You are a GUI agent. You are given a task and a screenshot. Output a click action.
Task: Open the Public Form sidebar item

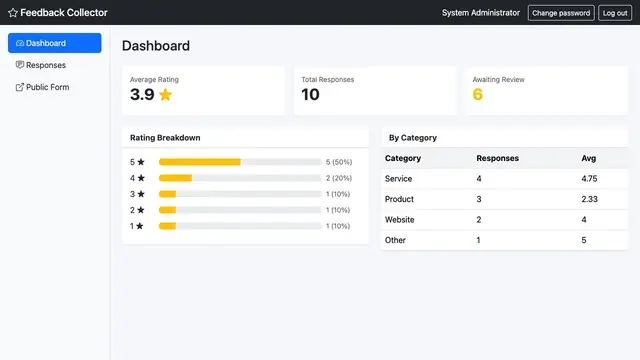[55, 87]
